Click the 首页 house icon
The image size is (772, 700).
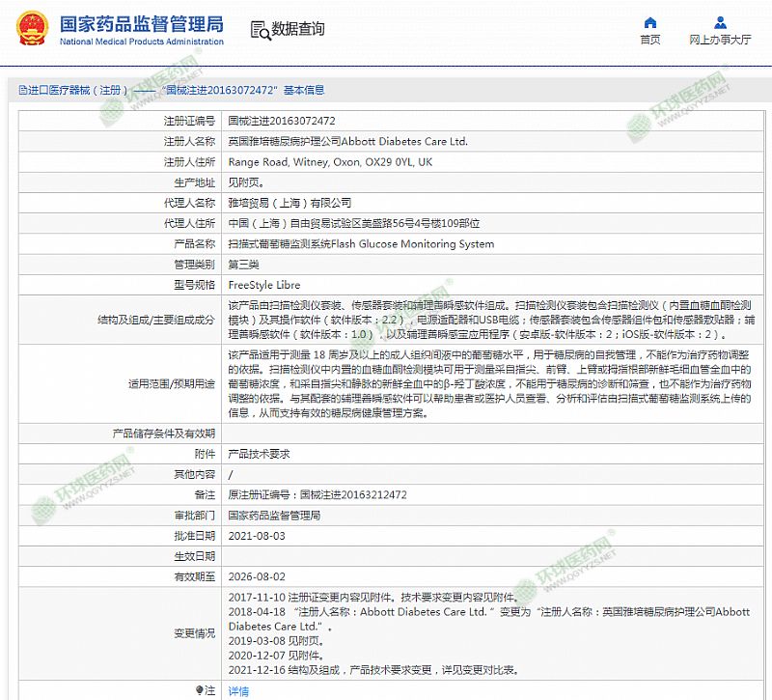point(650,22)
